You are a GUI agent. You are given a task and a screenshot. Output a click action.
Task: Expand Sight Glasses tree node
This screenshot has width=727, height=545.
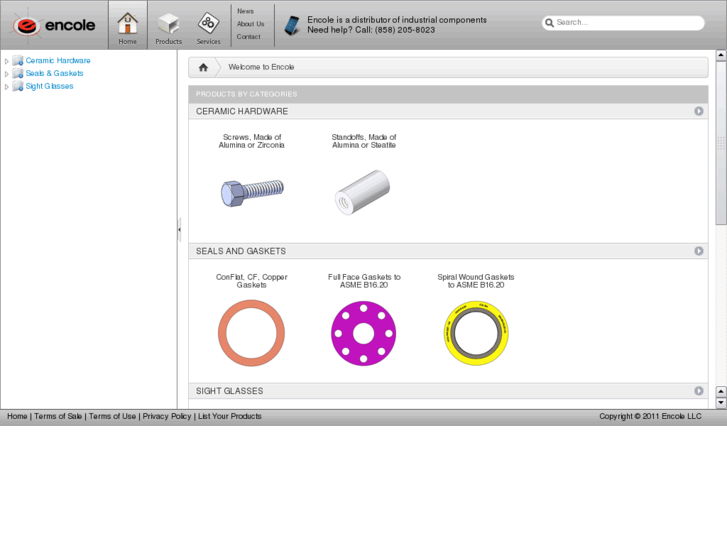pos(7,87)
